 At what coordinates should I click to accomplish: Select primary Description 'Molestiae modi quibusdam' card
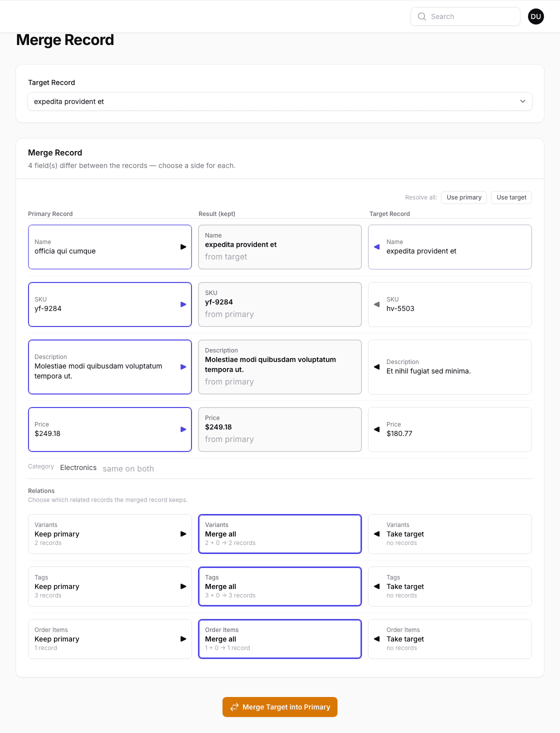coord(110,367)
